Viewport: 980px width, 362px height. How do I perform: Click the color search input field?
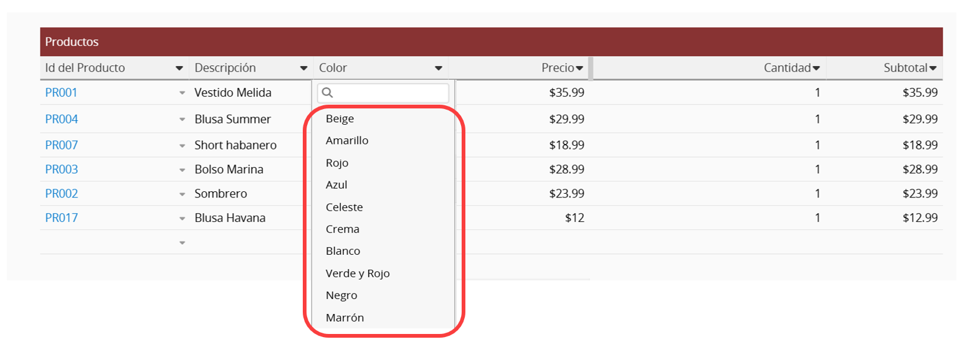click(389, 93)
